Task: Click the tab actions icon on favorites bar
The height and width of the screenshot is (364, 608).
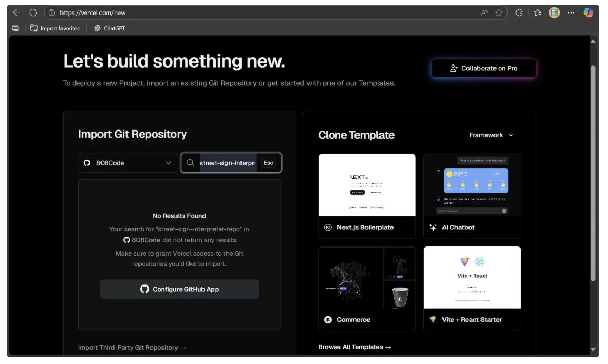Action: [x=16, y=28]
